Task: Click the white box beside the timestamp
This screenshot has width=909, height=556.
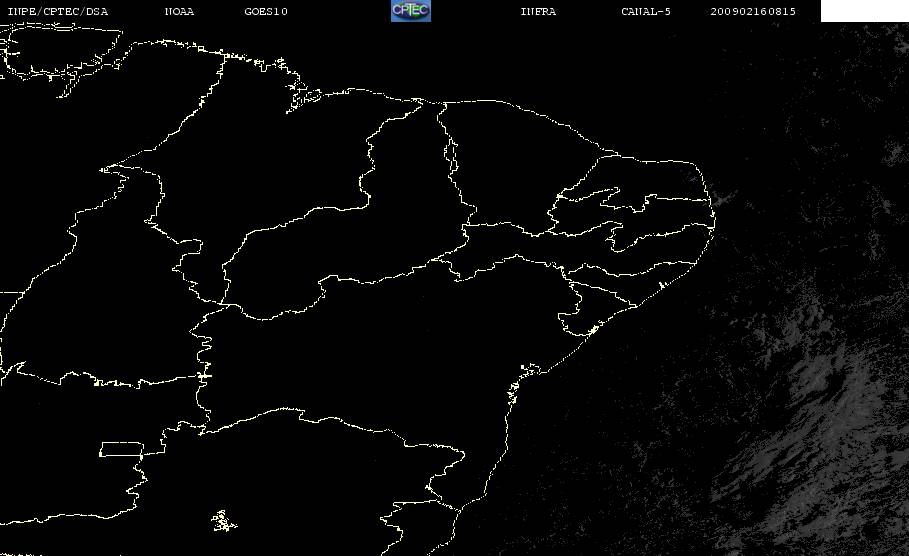Action: (x=864, y=10)
